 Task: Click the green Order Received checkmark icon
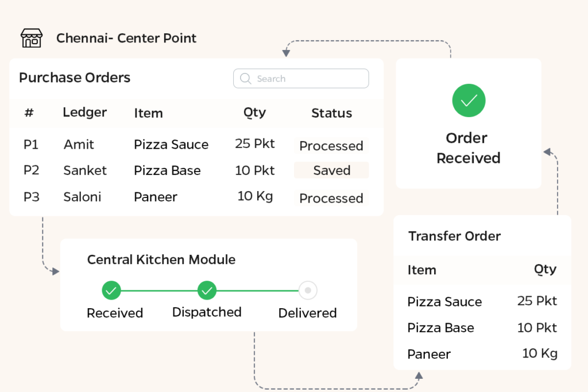(469, 100)
